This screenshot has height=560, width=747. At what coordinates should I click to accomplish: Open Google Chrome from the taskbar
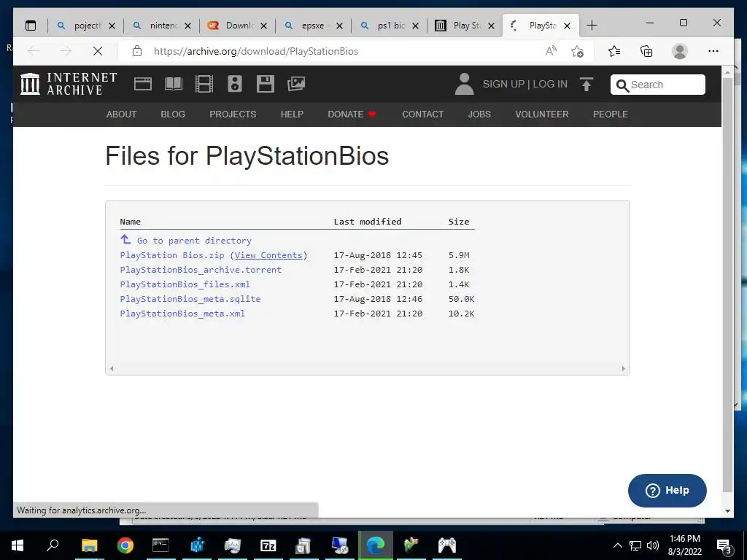click(x=125, y=545)
